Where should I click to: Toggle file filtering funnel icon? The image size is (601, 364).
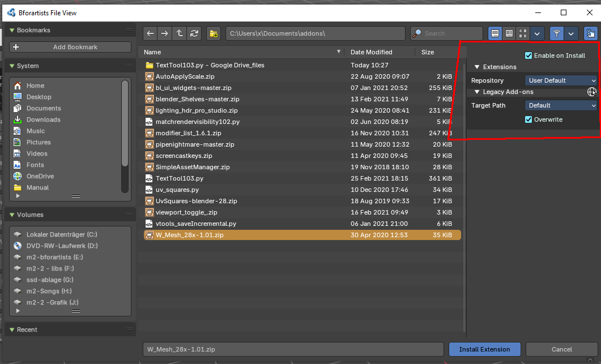coord(557,33)
